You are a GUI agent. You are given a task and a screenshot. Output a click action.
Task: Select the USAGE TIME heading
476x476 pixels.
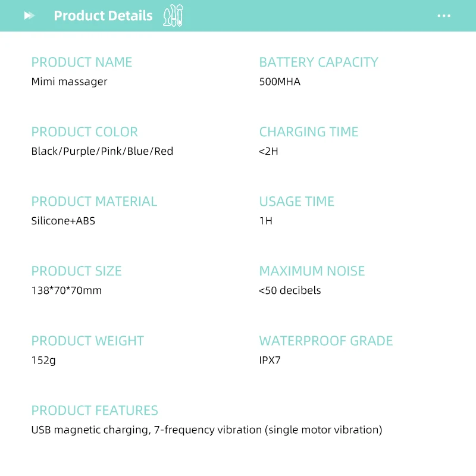[x=296, y=201]
